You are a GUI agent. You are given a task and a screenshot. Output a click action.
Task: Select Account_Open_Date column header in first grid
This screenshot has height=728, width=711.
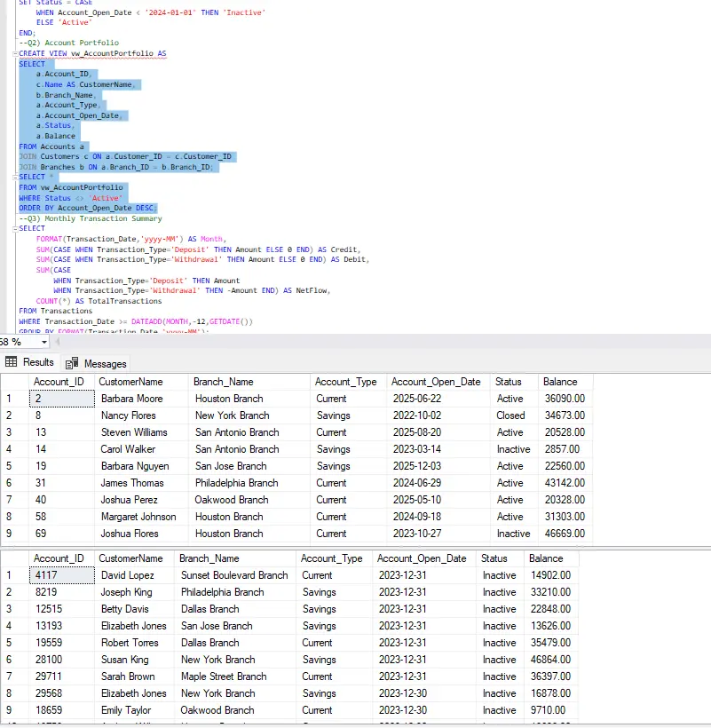(438, 382)
